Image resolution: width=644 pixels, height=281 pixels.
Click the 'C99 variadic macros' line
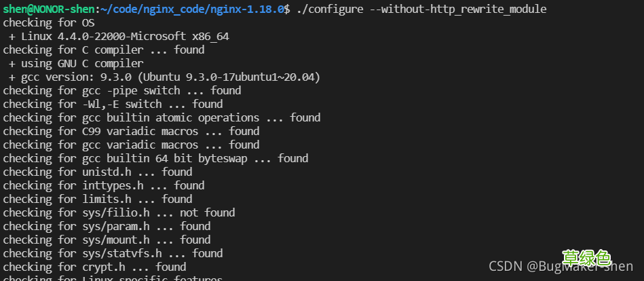(x=131, y=131)
